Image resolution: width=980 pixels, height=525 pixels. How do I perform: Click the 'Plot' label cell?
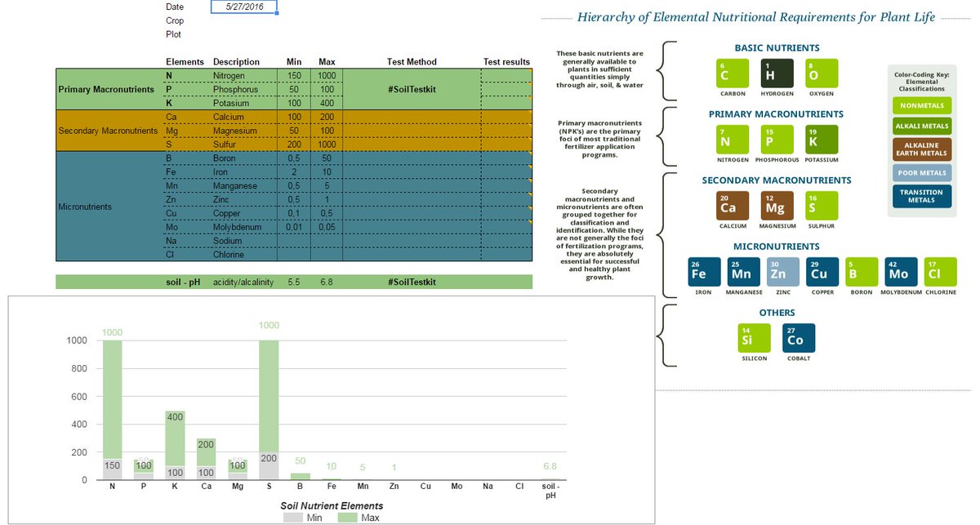pos(174,34)
